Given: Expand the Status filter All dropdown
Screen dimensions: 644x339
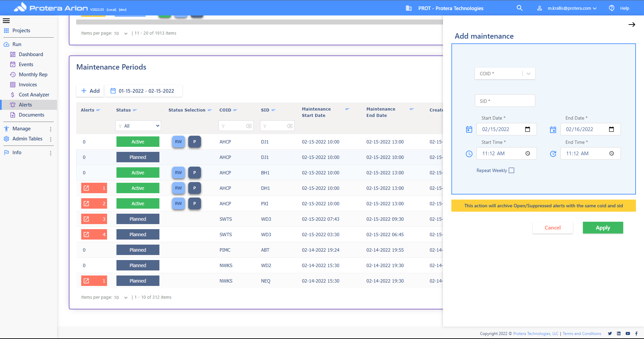Looking at the screenshot, I should [x=138, y=126].
